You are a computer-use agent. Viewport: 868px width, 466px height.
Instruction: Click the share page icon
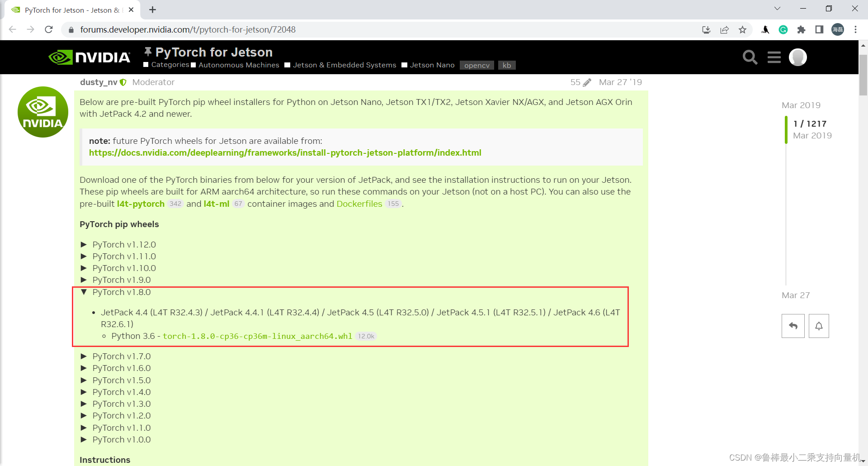tap(724, 30)
